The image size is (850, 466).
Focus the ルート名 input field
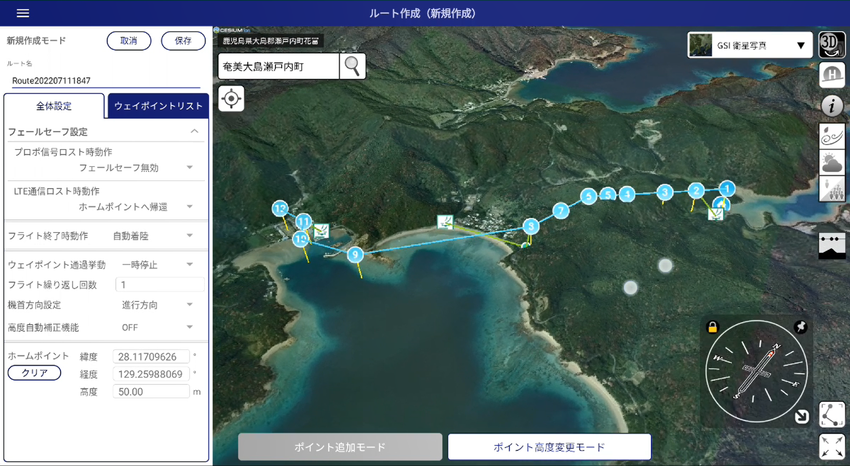(106, 80)
